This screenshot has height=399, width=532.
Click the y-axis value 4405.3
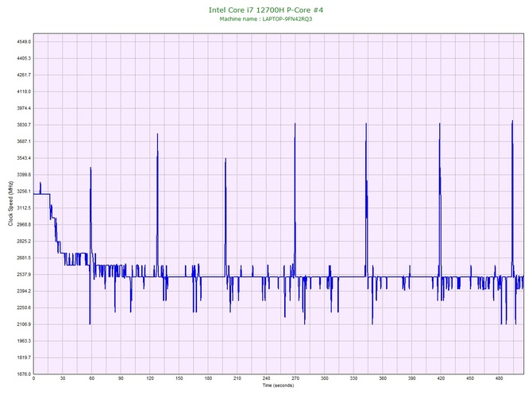24,58
